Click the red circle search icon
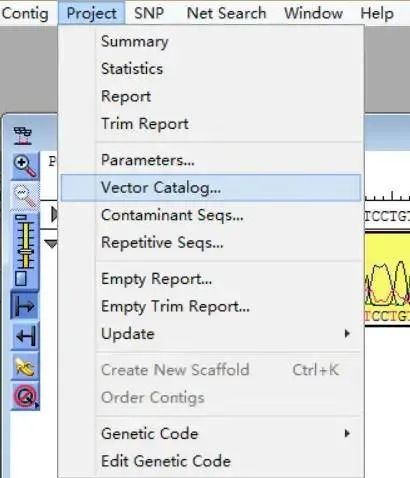Image resolution: width=410 pixels, height=478 pixels. pos(25,396)
